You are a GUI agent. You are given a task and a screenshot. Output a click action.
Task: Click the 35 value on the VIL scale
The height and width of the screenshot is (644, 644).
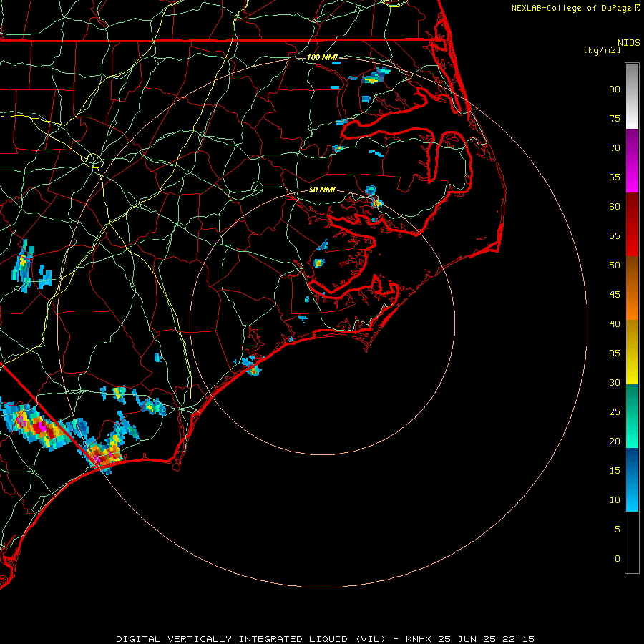tap(615, 353)
